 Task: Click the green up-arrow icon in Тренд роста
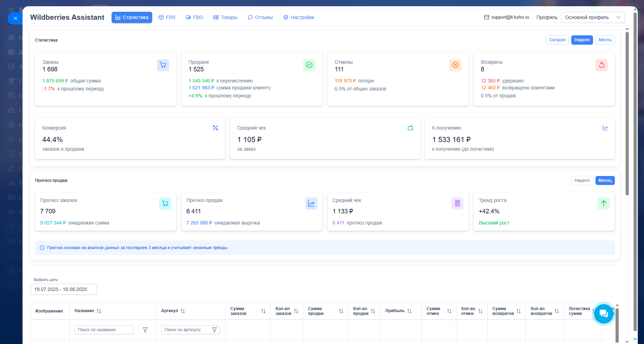click(603, 203)
